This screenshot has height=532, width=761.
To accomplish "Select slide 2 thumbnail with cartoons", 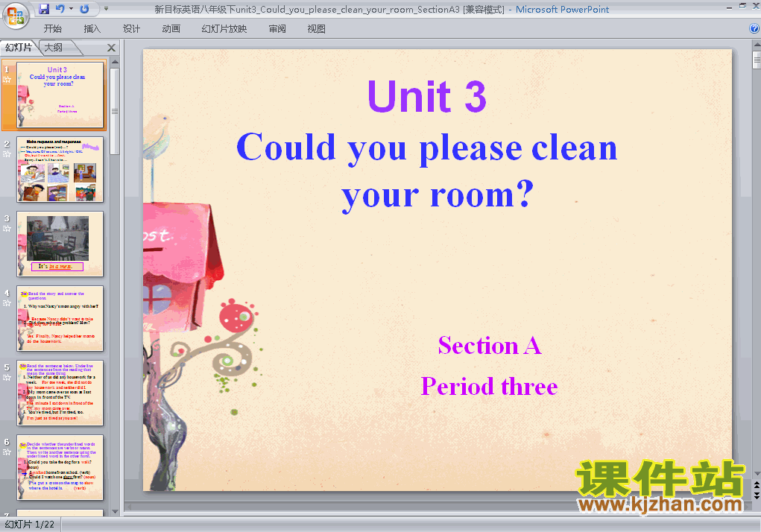I will pyautogui.click(x=60, y=169).
